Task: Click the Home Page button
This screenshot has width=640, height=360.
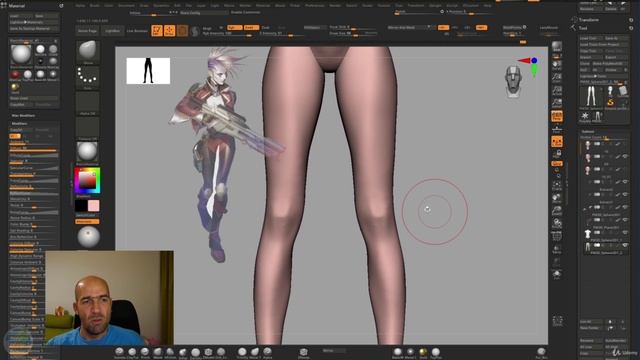Action: point(87,31)
